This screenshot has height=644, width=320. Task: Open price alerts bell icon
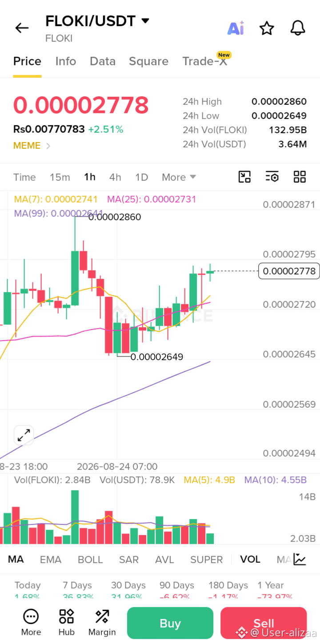(298, 28)
